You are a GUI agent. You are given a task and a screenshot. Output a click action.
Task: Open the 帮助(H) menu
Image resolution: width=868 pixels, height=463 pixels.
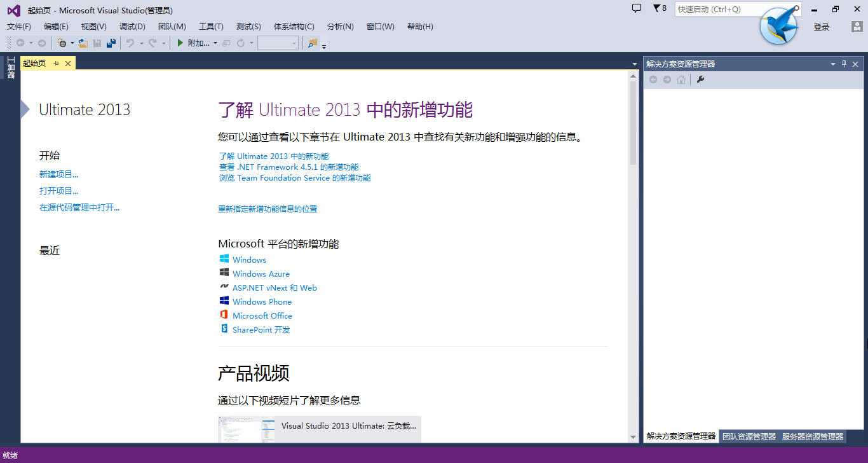pyautogui.click(x=420, y=27)
